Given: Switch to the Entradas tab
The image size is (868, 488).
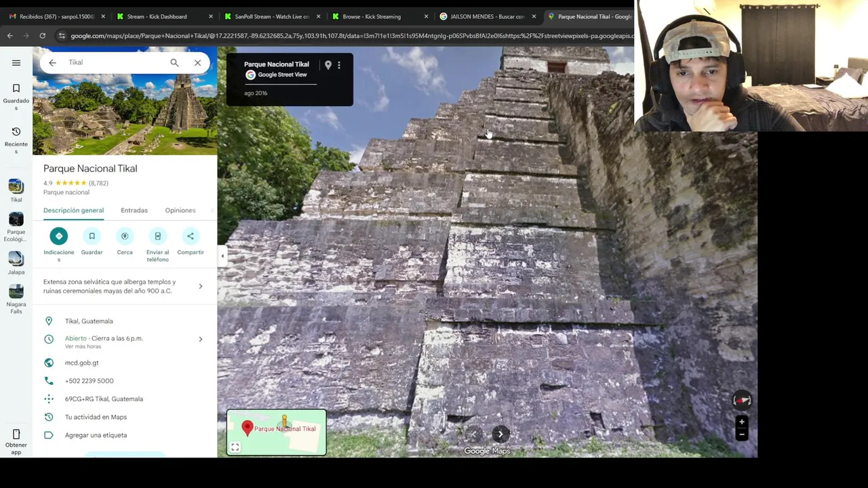Looking at the screenshot, I should (x=134, y=210).
